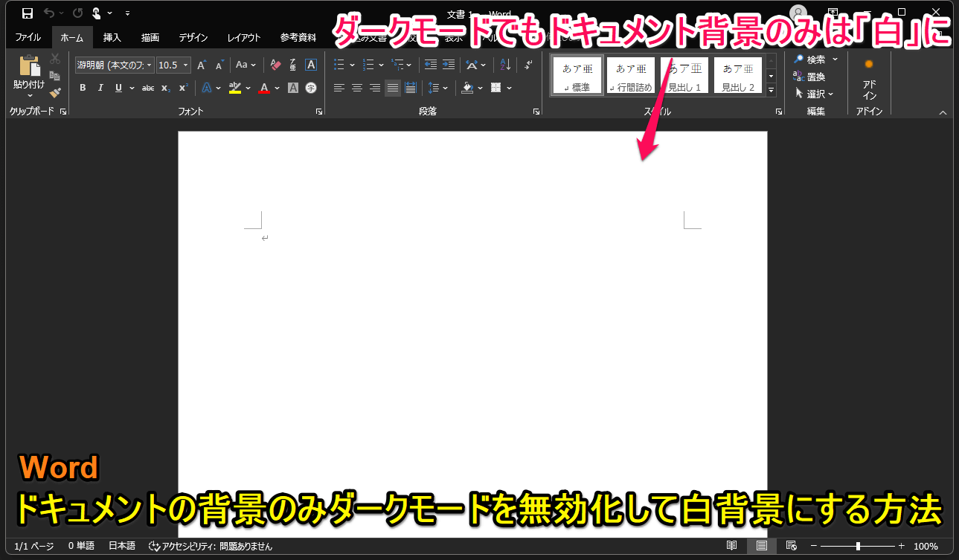959x560 pixels.
Task: Switch to the 描画 tab
Action: pyautogui.click(x=150, y=37)
